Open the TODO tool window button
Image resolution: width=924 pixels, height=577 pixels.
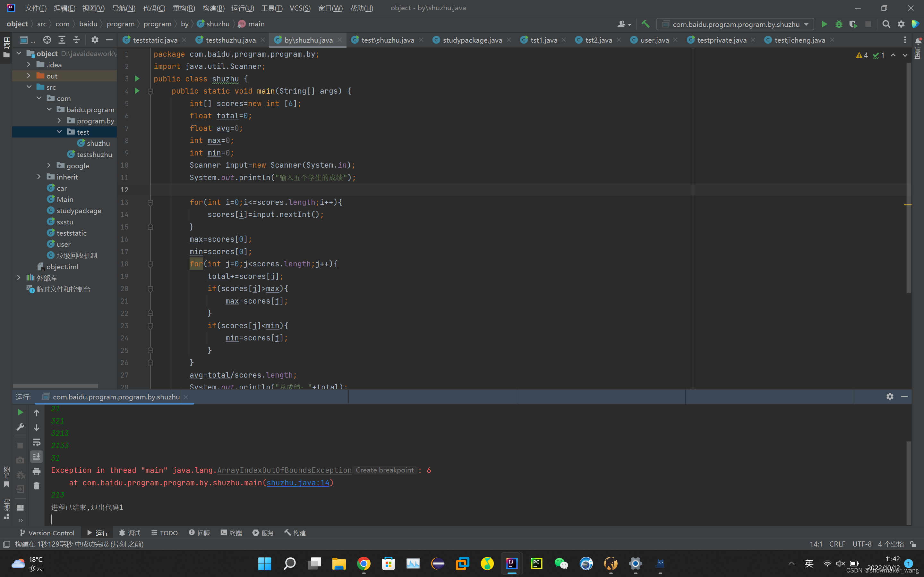[165, 533]
